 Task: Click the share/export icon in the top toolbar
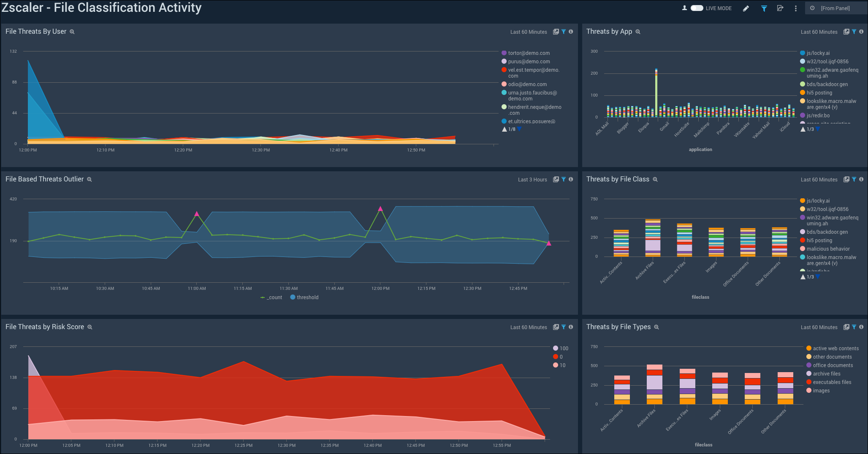[780, 8]
